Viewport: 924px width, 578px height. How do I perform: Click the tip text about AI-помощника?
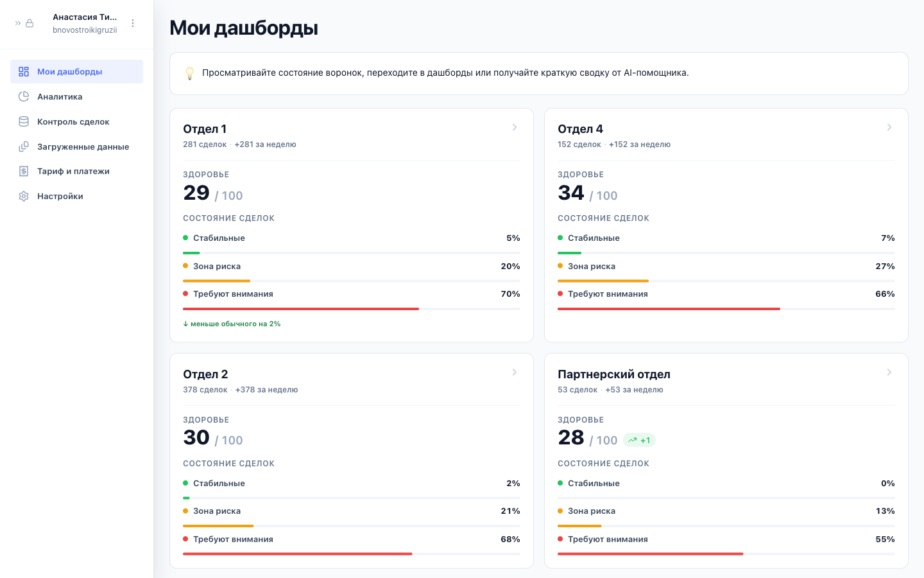[x=445, y=73]
